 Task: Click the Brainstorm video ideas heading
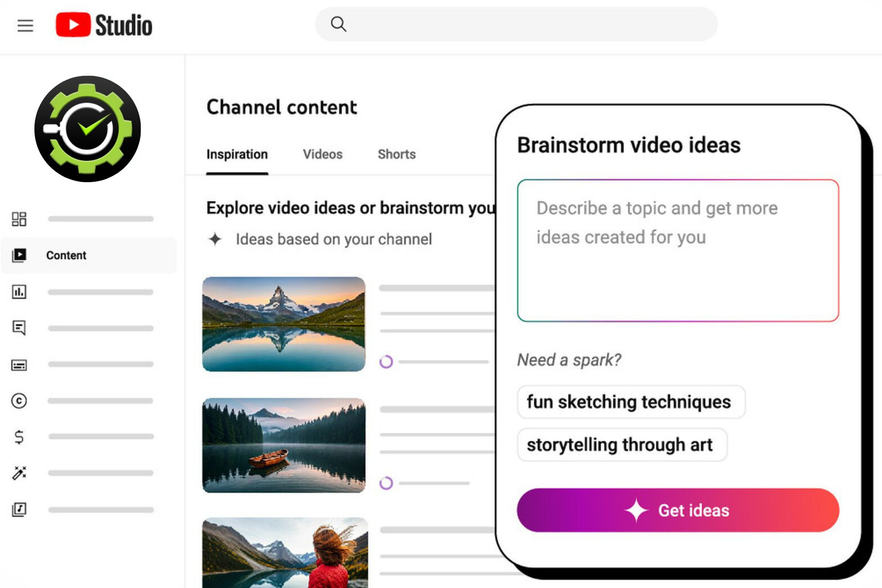click(628, 145)
